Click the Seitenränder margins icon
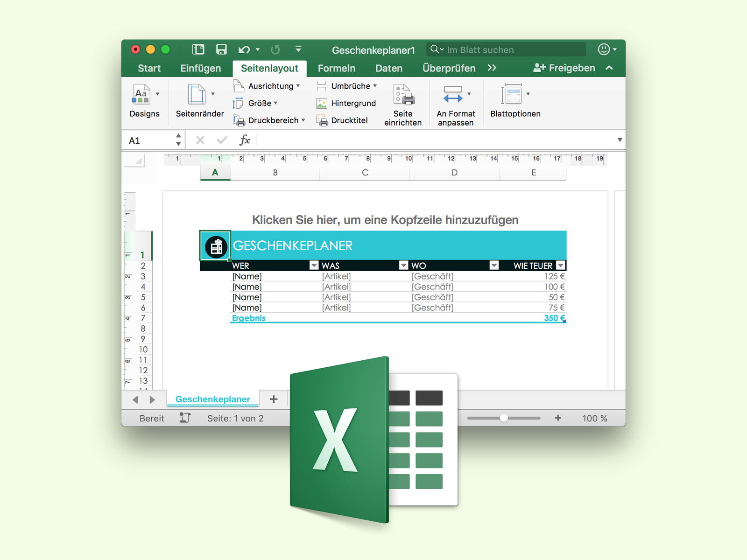This screenshot has width=747, height=560. click(197, 94)
